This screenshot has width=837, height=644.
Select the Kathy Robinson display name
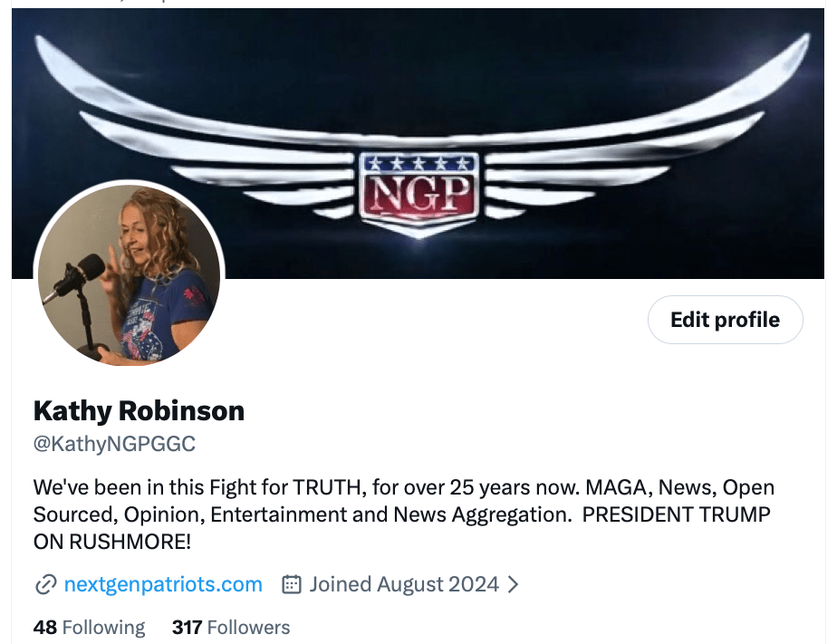tap(139, 411)
